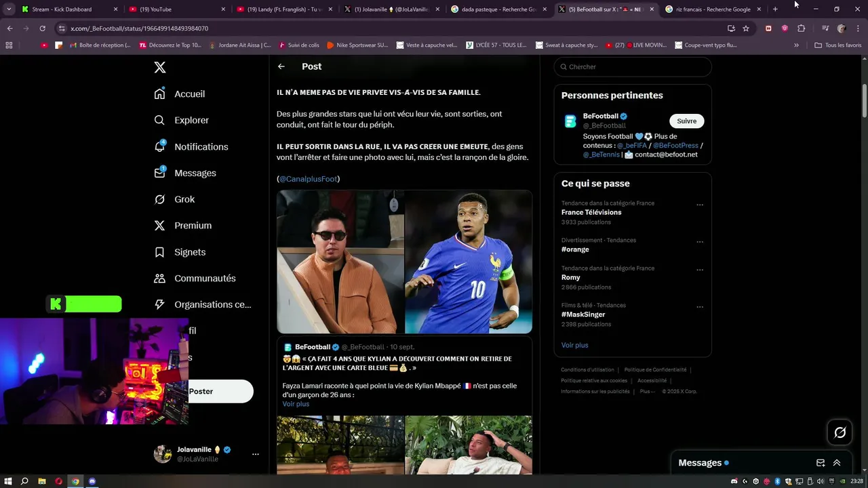Open the @_beFIFA mention link

(x=632, y=145)
